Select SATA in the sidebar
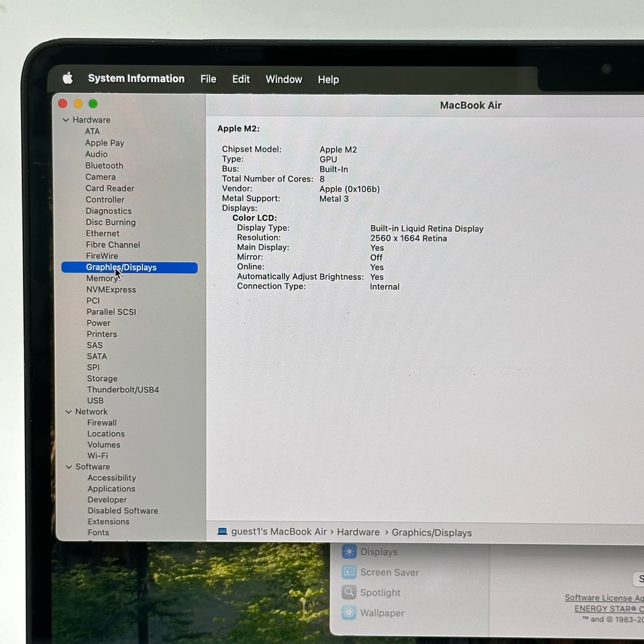This screenshot has width=644, height=644. click(97, 356)
